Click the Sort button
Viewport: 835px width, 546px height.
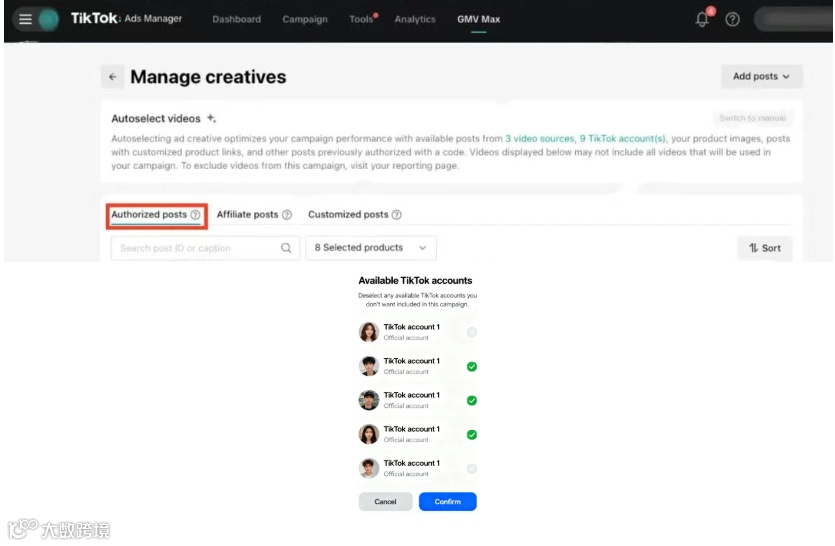[x=765, y=248]
